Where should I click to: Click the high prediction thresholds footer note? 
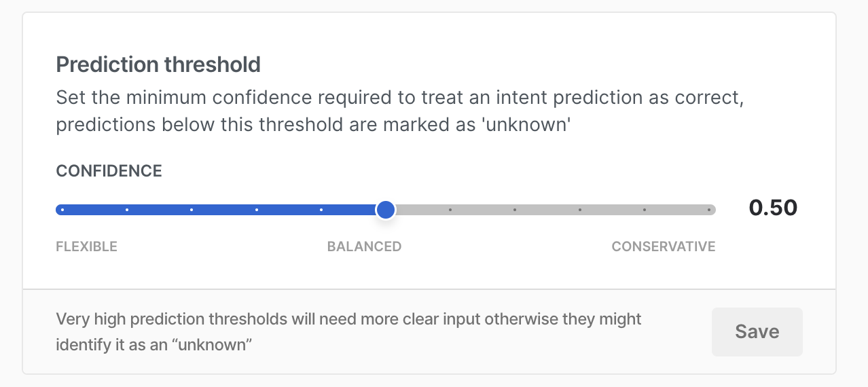coord(348,331)
